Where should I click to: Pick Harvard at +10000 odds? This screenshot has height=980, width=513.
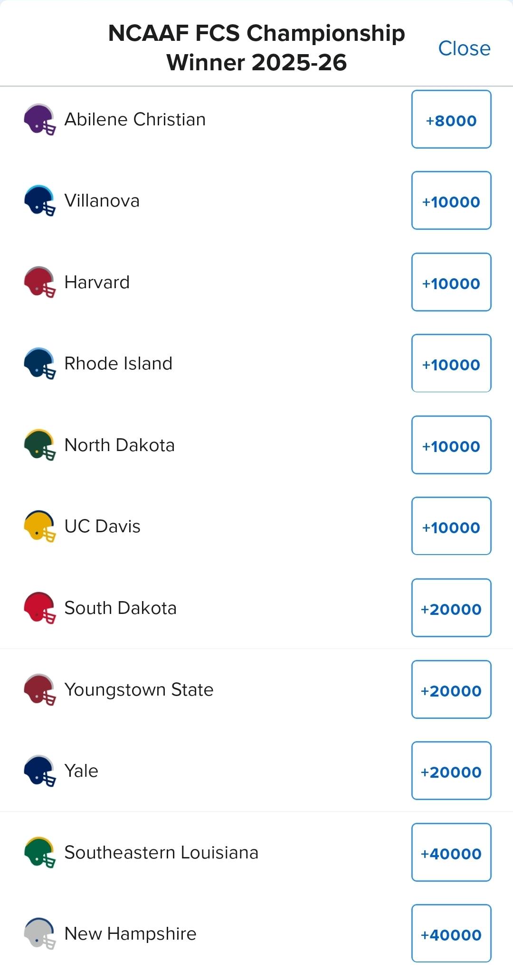tap(451, 283)
